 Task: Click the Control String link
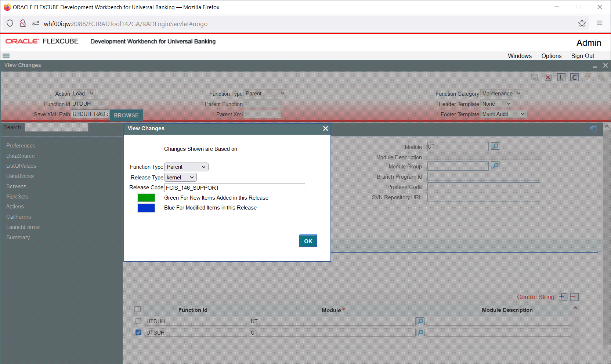tap(535, 297)
